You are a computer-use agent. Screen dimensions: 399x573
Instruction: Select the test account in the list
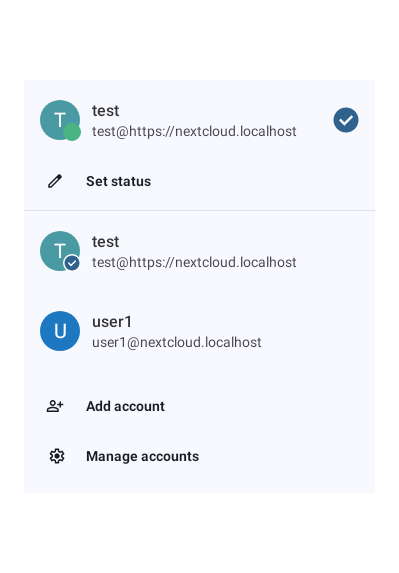[x=200, y=251]
